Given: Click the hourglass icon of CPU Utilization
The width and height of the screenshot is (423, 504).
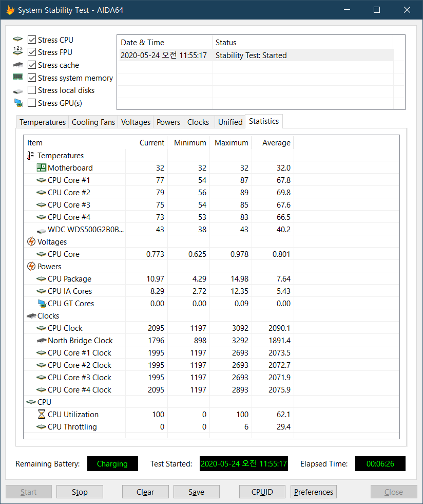Looking at the screenshot, I should coord(42,414).
